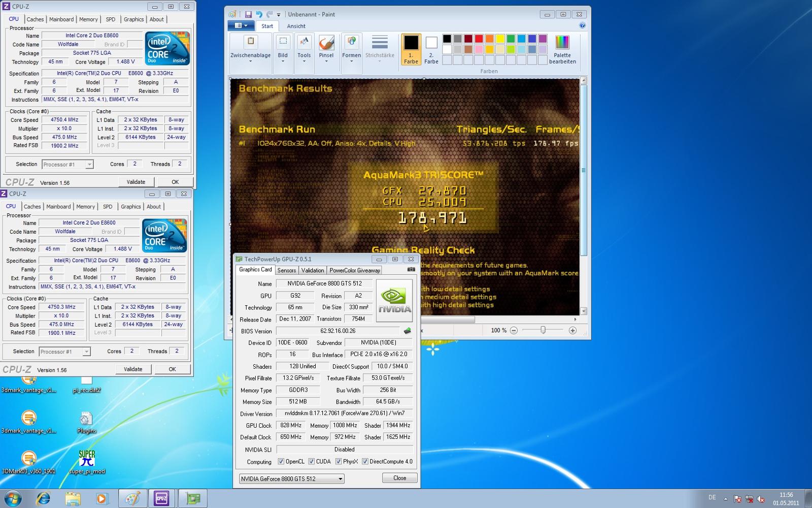Launch Internet Explorer from the taskbar

44,498
